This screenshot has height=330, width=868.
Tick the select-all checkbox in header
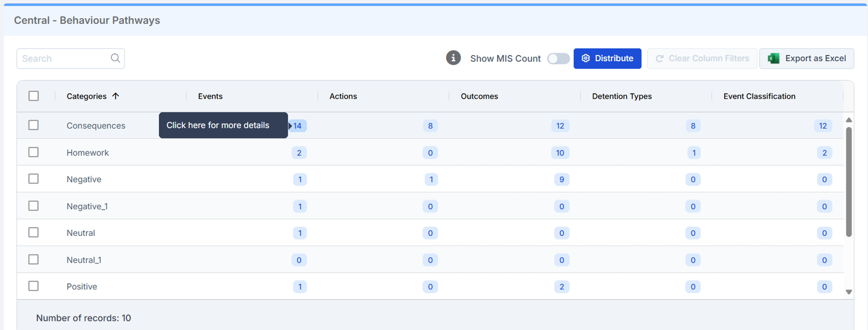click(x=33, y=96)
